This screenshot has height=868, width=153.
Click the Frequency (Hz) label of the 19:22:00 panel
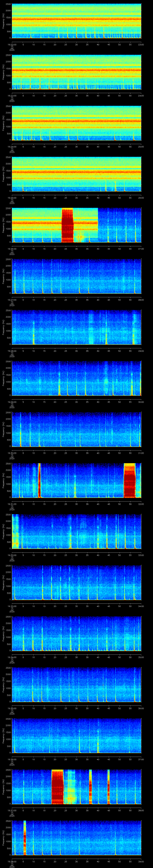point(3,21)
